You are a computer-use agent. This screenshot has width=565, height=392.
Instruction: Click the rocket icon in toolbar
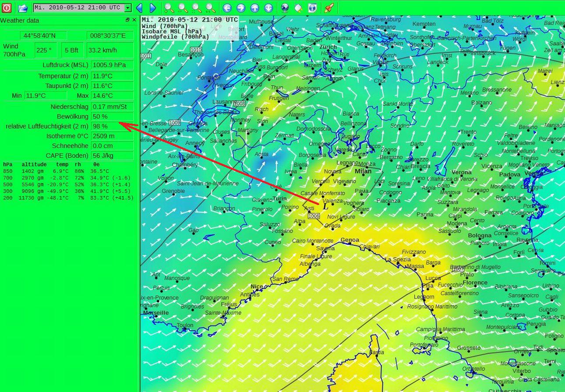coord(329,7)
